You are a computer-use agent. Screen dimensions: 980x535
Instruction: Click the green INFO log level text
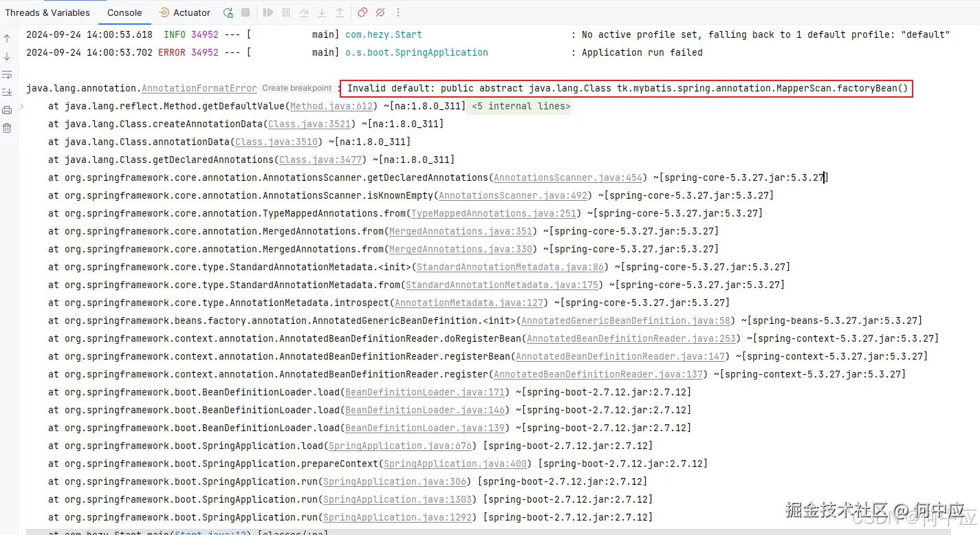click(175, 34)
